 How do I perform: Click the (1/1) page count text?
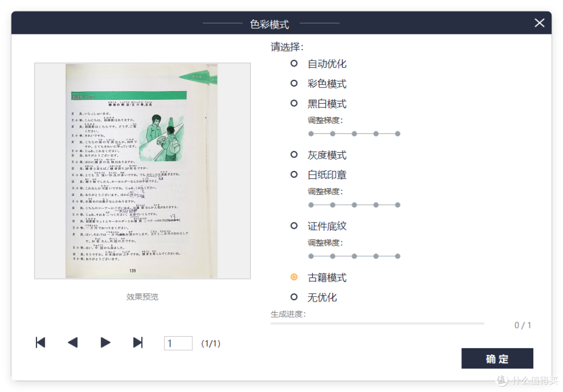coord(211,344)
